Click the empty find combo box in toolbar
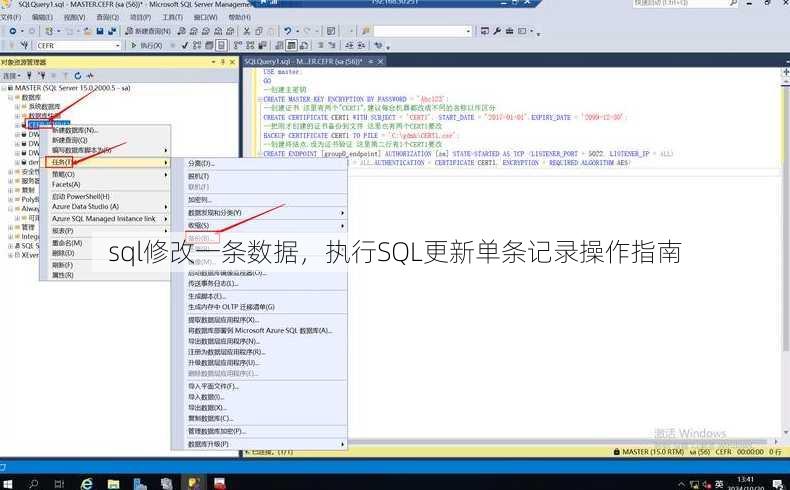790x490 pixels. 422,31
